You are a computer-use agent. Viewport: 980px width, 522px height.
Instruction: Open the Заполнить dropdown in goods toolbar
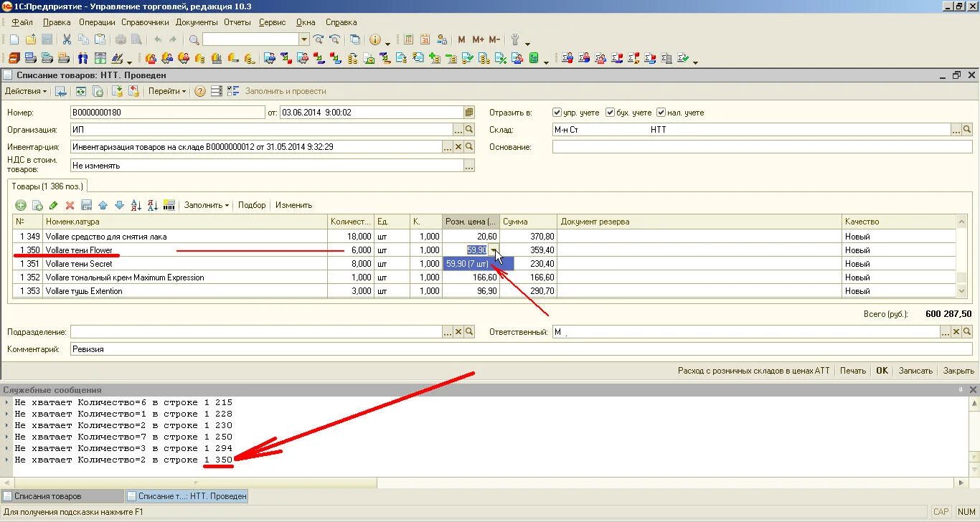click(x=207, y=205)
